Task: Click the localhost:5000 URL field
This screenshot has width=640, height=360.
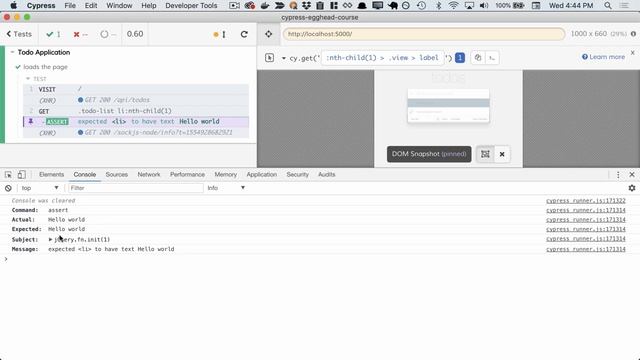Action: tap(424, 34)
